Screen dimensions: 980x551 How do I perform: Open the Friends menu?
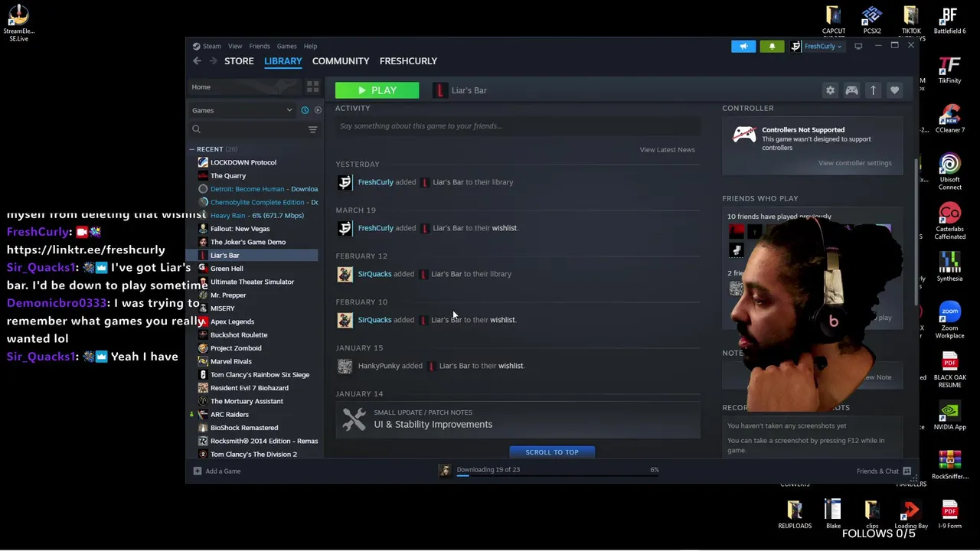click(x=260, y=46)
